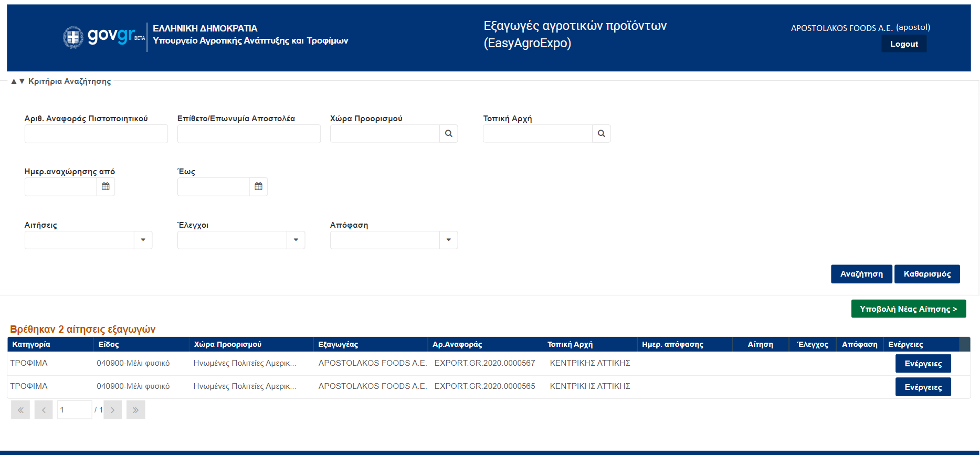
Task: Expand the Απόφαση dropdown
Action: pyautogui.click(x=449, y=240)
